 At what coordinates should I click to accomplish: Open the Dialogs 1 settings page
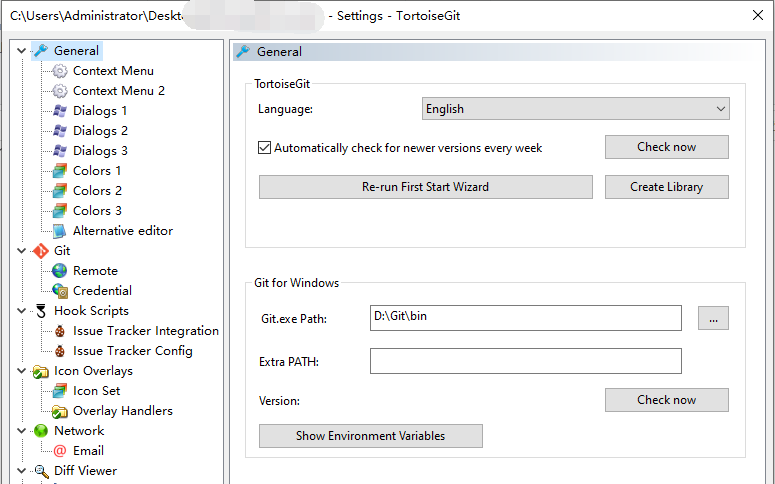tap(100, 111)
